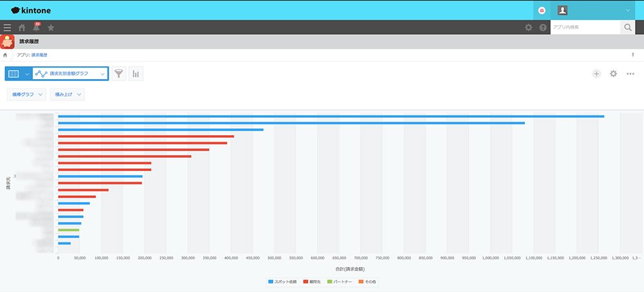
Task: Open the 積み上げ mode dropdown
Action: point(68,95)
